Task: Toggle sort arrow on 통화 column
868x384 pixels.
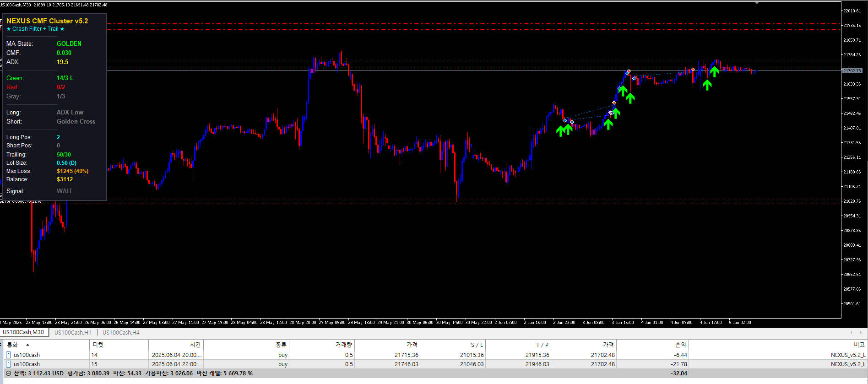Action: (x=27, y=345)
